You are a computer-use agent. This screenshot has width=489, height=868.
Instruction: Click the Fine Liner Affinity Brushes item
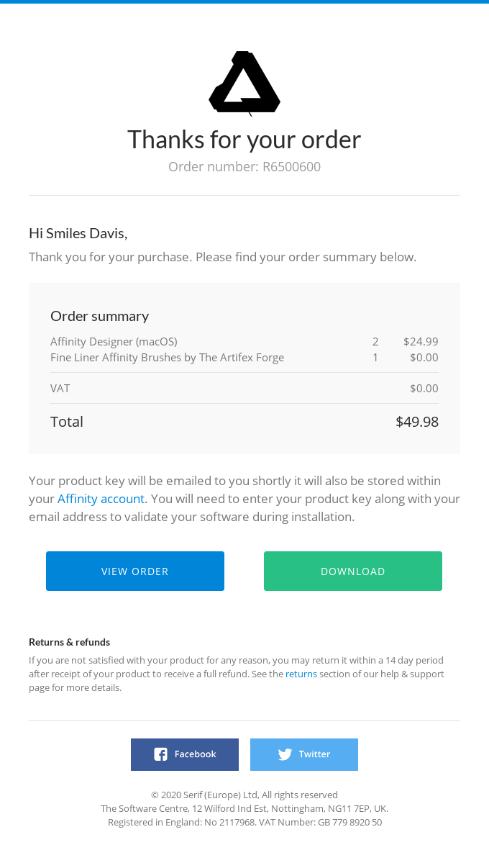pyautogui.click(x=167, y=357)
